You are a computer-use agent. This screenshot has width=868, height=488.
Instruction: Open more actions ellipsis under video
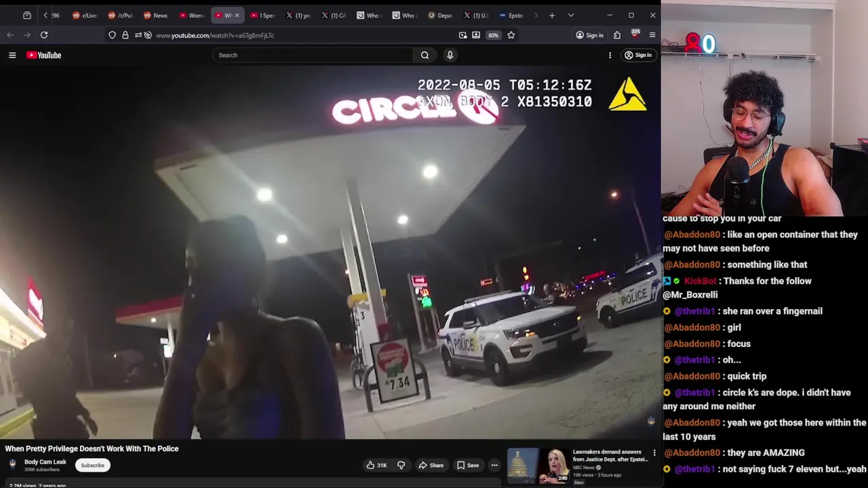tap(494, 465)
